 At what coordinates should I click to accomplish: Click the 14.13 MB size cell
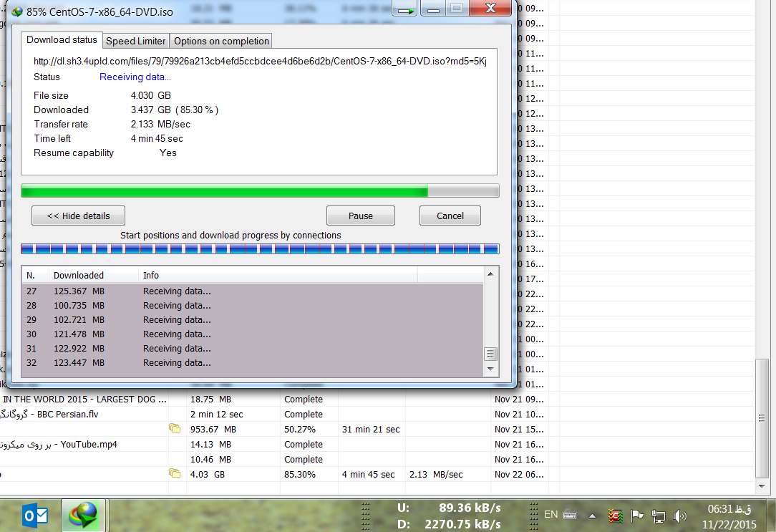point(211,444)
